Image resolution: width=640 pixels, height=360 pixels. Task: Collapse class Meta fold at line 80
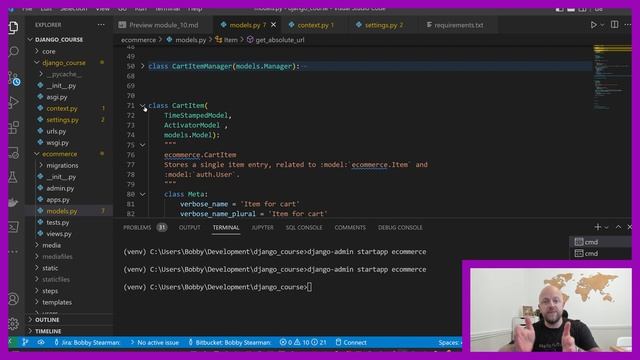click(x=142, y=194)
